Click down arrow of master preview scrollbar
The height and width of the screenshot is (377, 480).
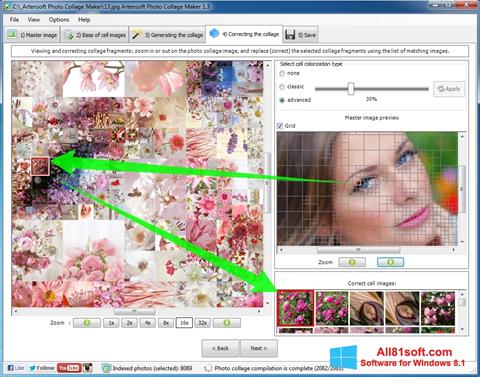462,242
